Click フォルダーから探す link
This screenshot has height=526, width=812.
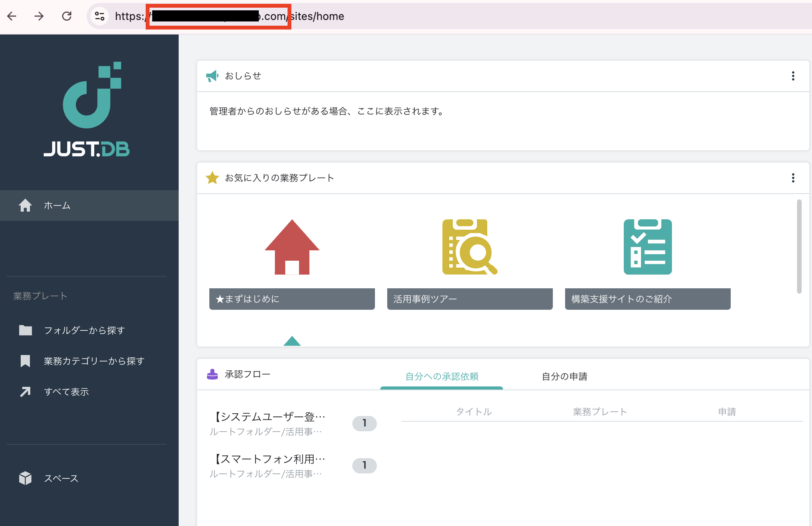(x=84, y=330)
